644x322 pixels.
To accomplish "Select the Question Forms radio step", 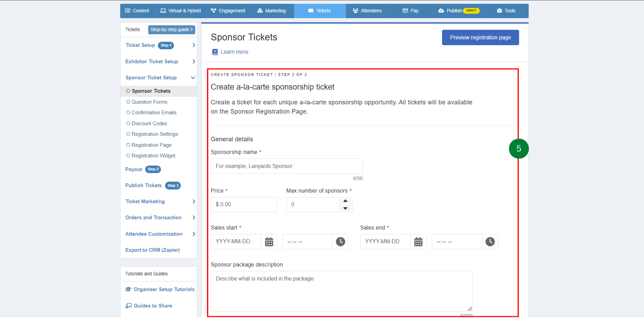I will (x=128, y=102).
